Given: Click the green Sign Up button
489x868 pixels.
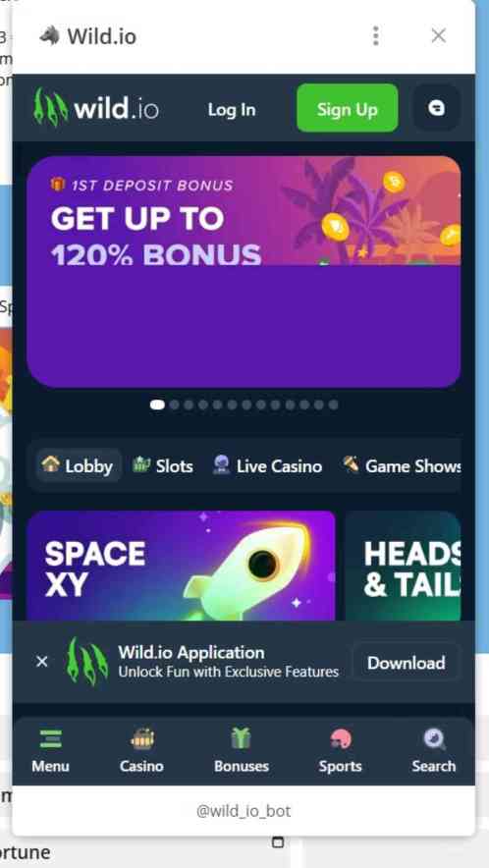Looking at the screenshot, I should point(348,108).
